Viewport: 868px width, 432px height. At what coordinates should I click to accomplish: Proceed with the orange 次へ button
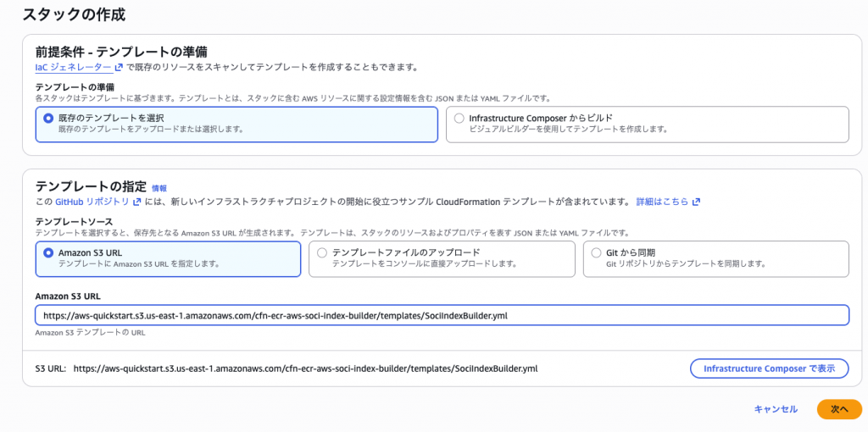click(x=839, y=409)
